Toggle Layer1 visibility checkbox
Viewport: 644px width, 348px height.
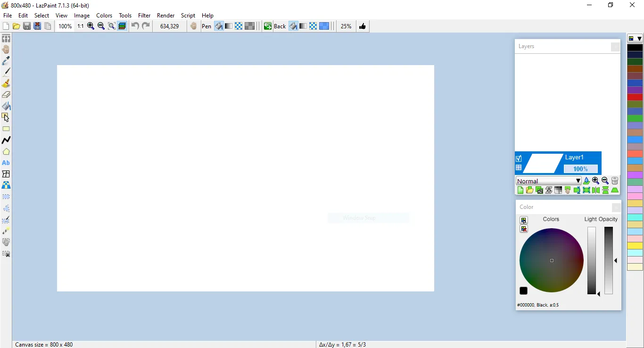click(x=519, y=158)
